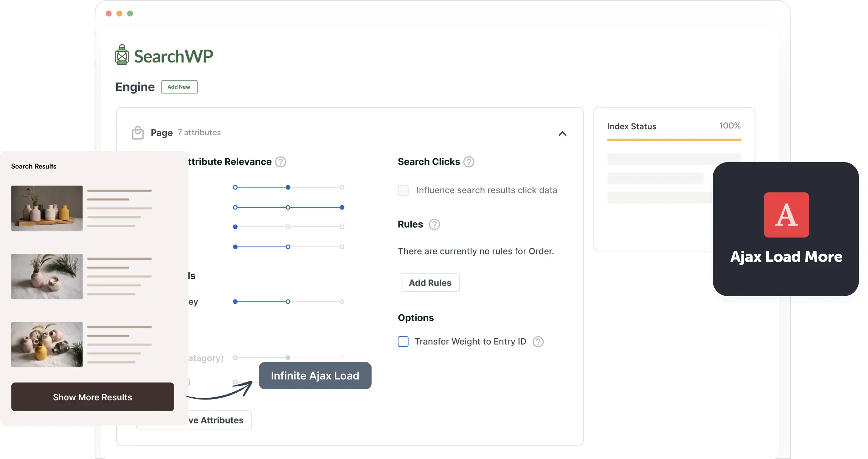Collapse the Page attributes section
The image size is (868, 459).
tap(563, 133)
